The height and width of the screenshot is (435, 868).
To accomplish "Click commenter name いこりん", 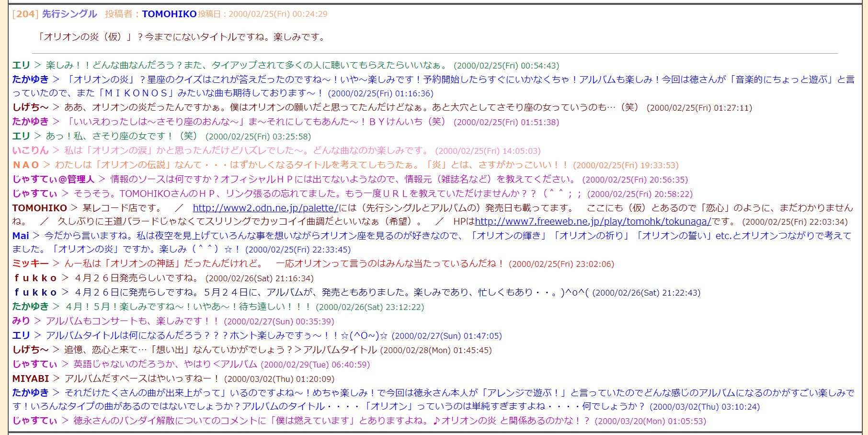I will pos(31,150).
